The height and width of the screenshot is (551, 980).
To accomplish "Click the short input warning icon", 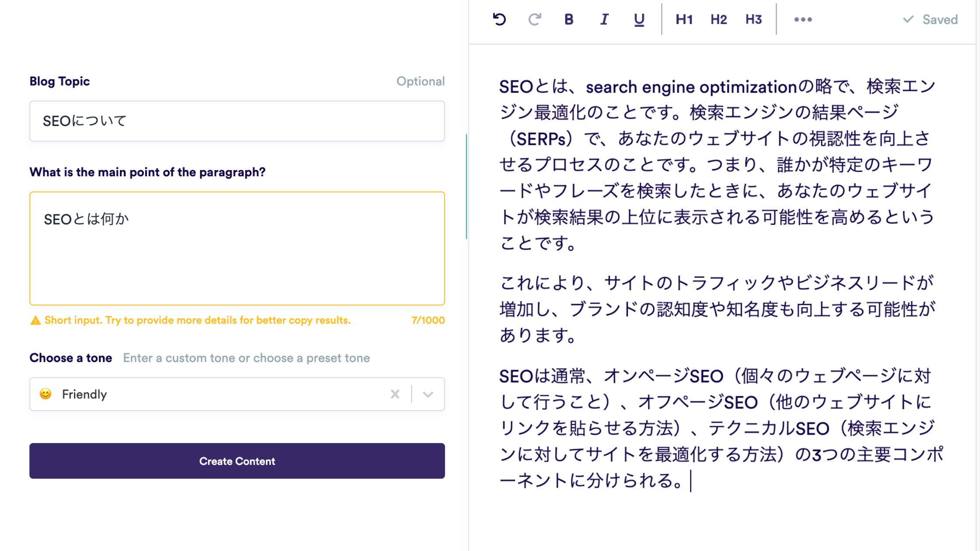I will click(35, 321).
